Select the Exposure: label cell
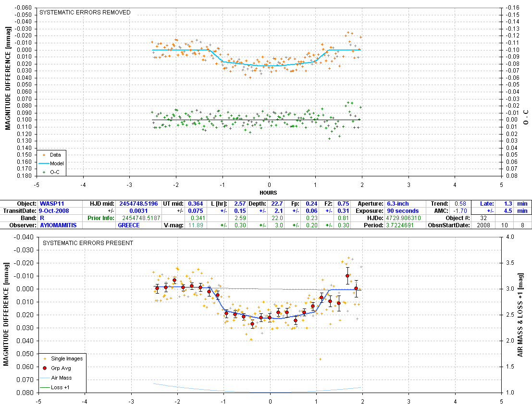The width and height of the screenshot is (532, 407). pos(370,210)
